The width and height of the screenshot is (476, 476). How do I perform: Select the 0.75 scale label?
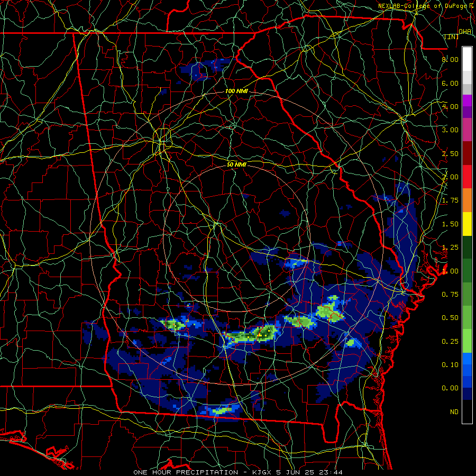(450, 295)
